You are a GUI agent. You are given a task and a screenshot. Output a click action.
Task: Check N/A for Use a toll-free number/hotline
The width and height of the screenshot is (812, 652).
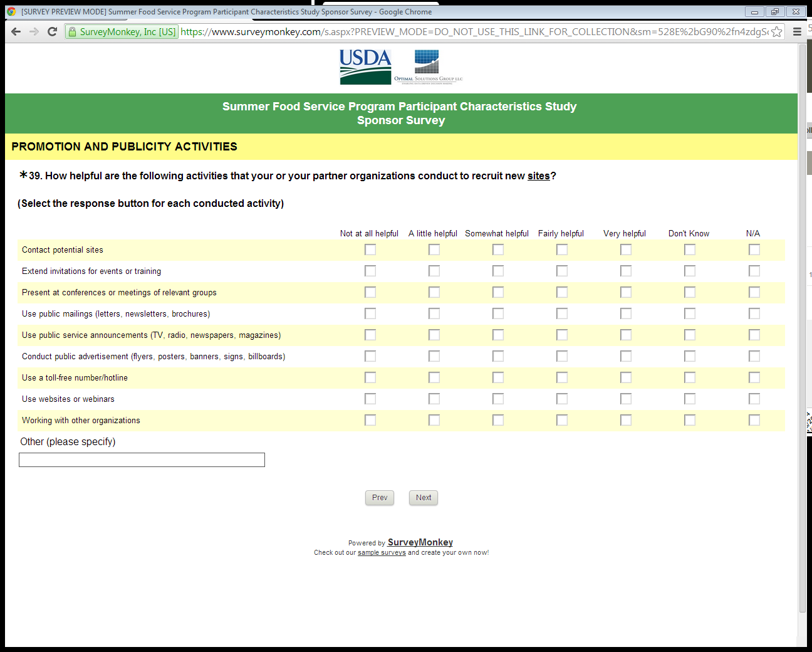pos(754,377)
